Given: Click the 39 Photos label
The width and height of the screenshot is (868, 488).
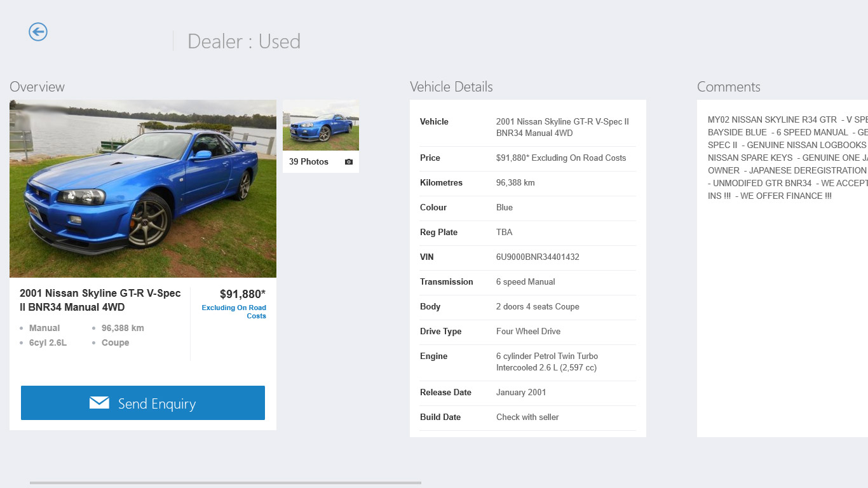Looking at the screenshot, I should click(x=309, y=162).
